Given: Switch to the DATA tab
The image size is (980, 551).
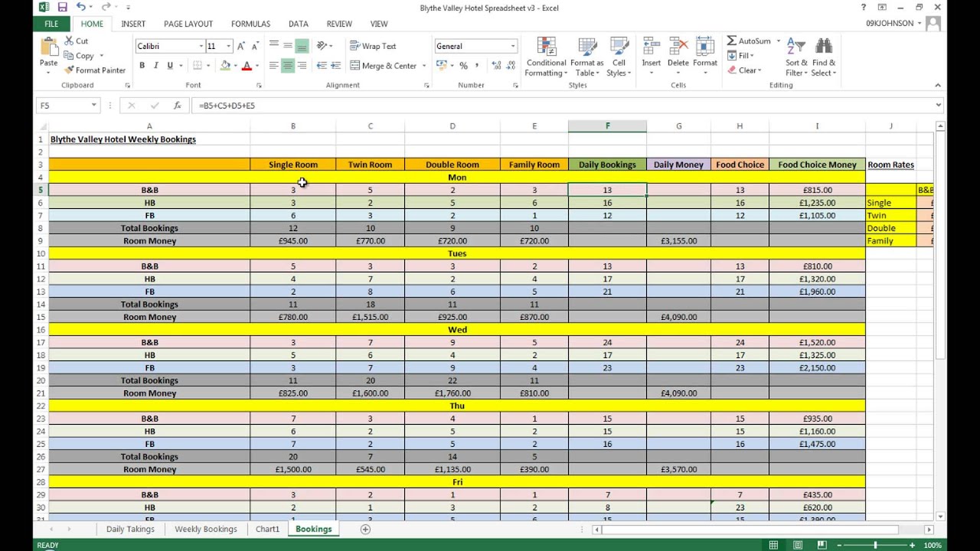Looking at the screenshot, I should coord(299,24).
